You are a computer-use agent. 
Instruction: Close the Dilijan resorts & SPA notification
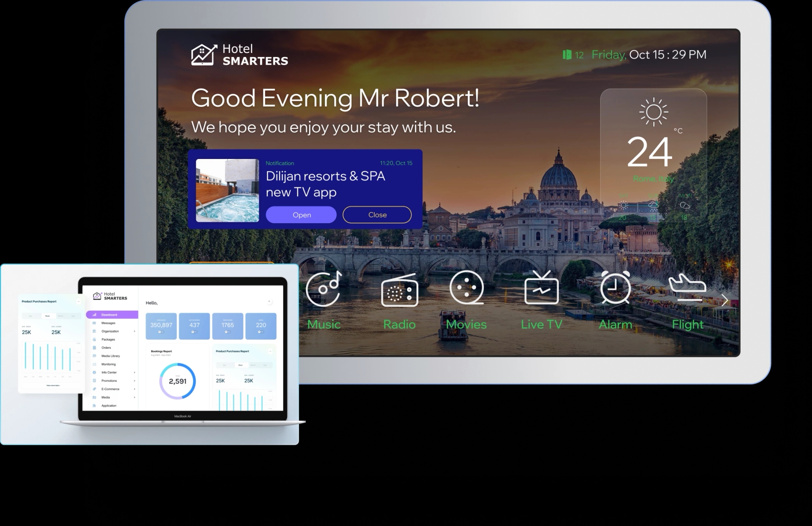click(x=376, y=214)
